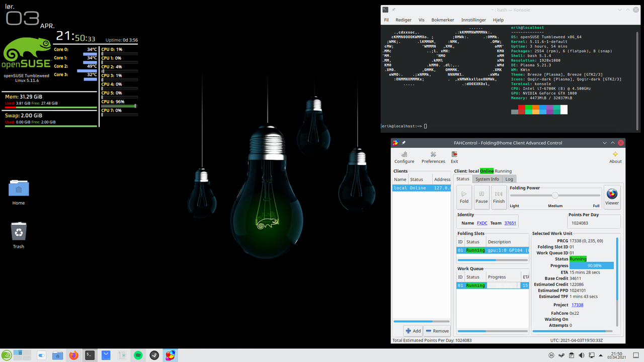Open the team 37651 link

tap(510, 222)
